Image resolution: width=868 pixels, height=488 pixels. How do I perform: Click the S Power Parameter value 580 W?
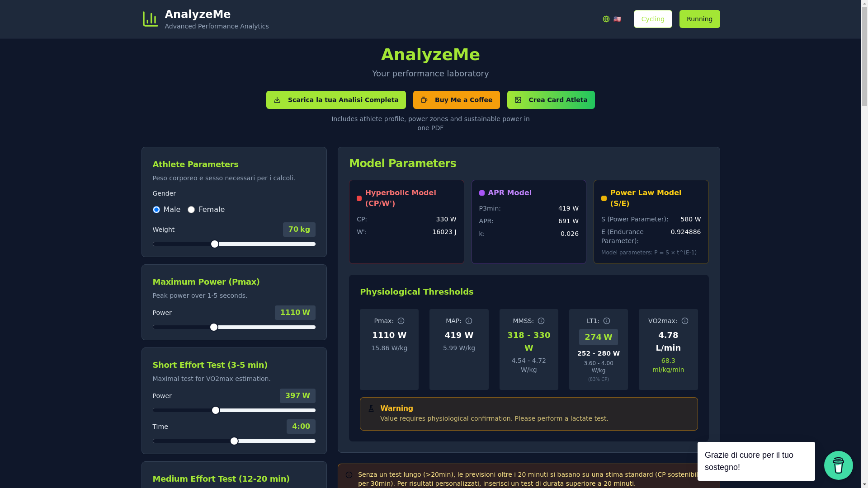click(x=691, y=219)
